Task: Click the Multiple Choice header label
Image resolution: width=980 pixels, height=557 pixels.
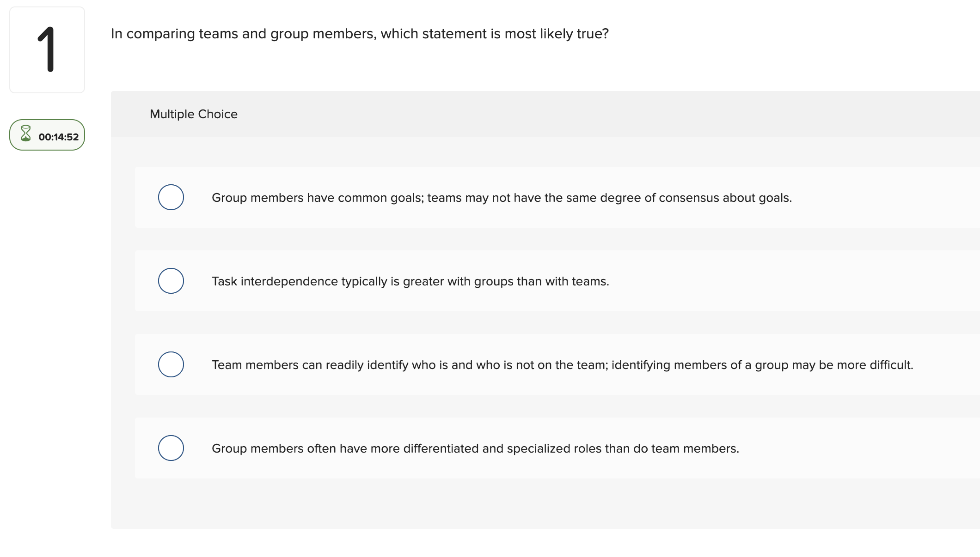Action: tap(193, 114)
